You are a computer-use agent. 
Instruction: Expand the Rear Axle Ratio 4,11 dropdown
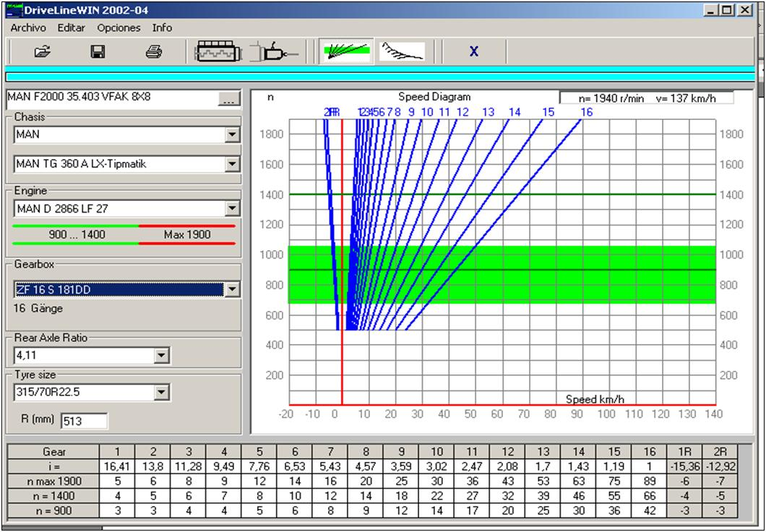(162, 355)
